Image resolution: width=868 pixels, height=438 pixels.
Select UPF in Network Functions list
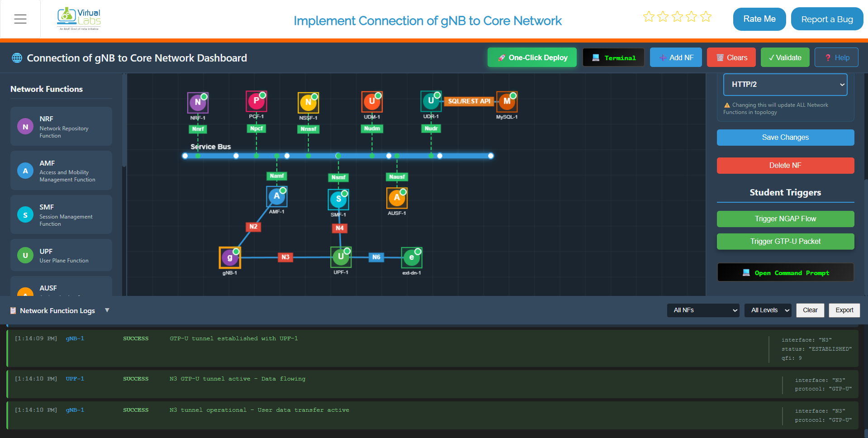click(61, 255)
